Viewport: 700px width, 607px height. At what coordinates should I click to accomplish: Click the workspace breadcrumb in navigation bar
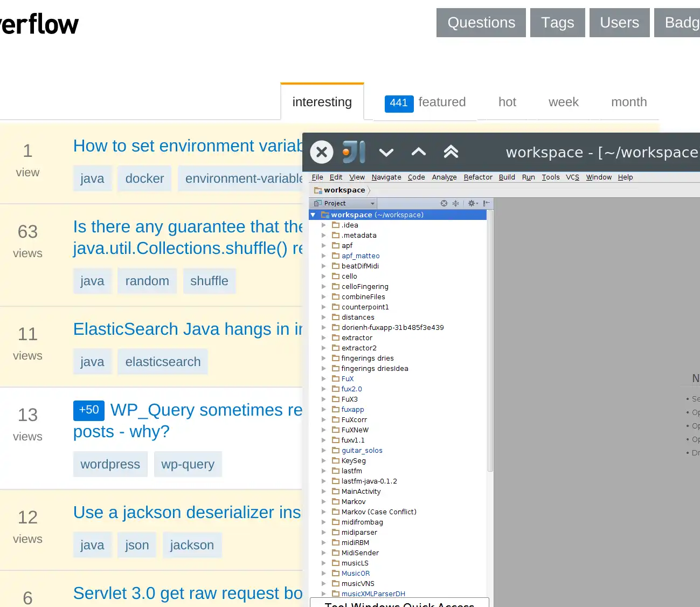point(344,190)
